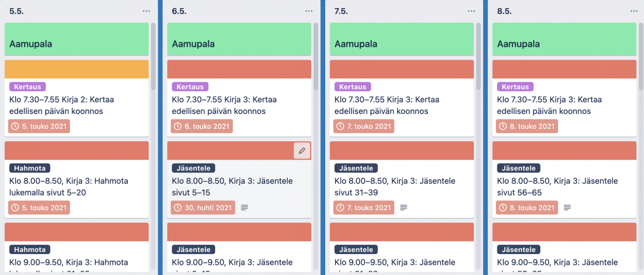This screenshot has width=644, height=275.
Task: Open the 5.5. list actions menu
Action: [x=147, y=11]
